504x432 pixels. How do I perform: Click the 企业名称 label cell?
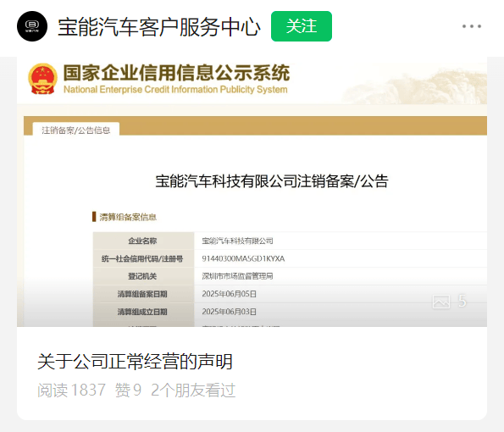(143, 241)
